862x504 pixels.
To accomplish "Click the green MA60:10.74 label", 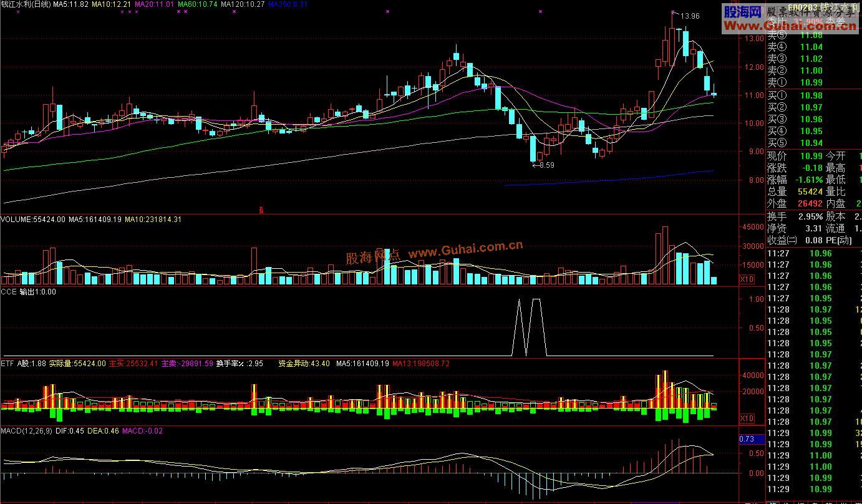I will [x=198, y=4].
